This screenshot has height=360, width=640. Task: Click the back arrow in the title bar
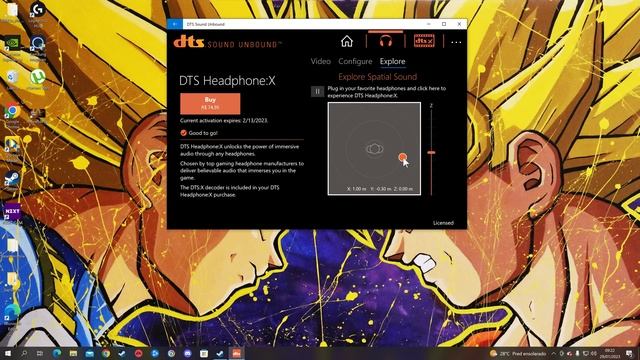[x=175, y=24]
